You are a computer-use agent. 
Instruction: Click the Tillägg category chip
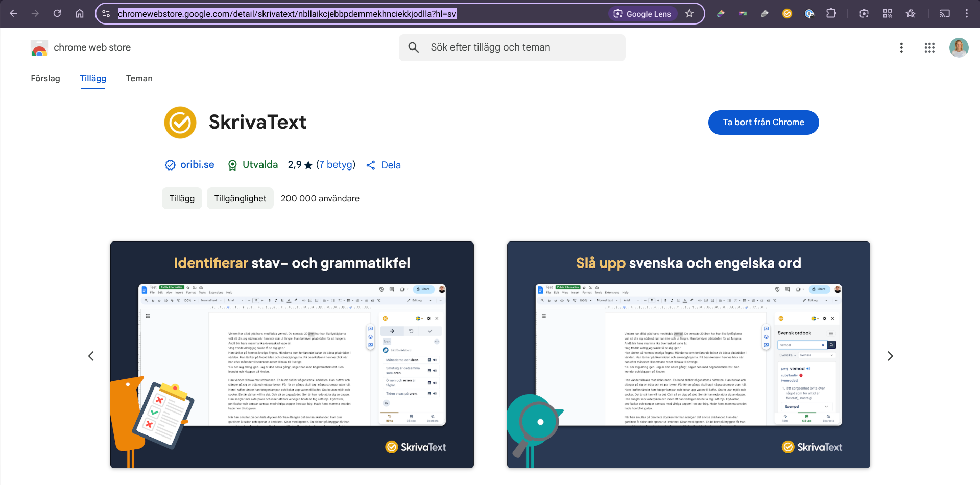click(182, 198)
